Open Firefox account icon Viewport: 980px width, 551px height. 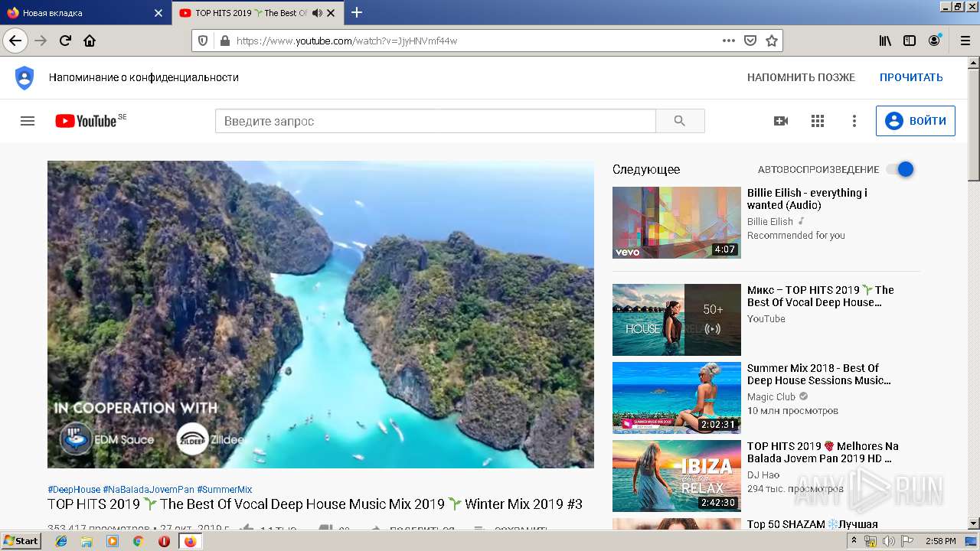934,41
